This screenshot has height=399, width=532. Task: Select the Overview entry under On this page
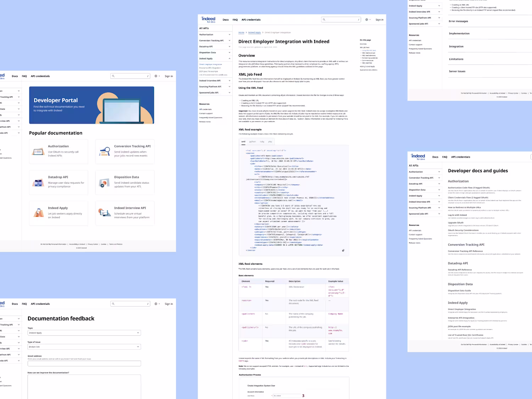pos(363,44)
